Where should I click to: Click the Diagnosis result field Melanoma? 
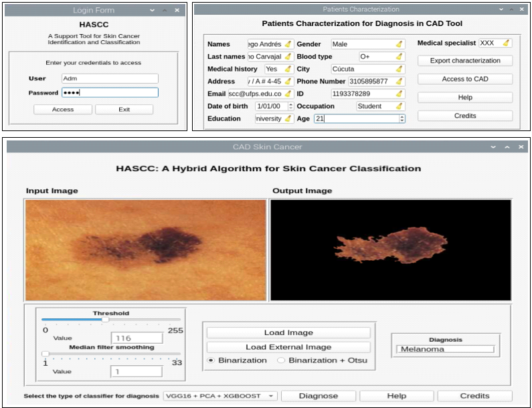[x=445, y=349]
